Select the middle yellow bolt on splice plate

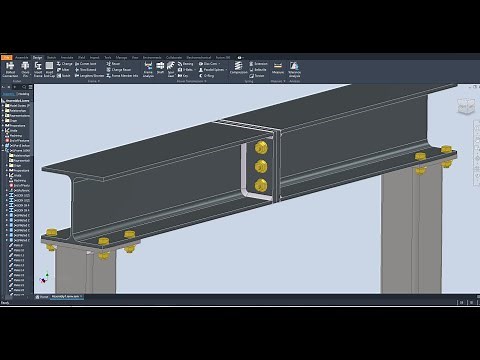tap(261, 166)
